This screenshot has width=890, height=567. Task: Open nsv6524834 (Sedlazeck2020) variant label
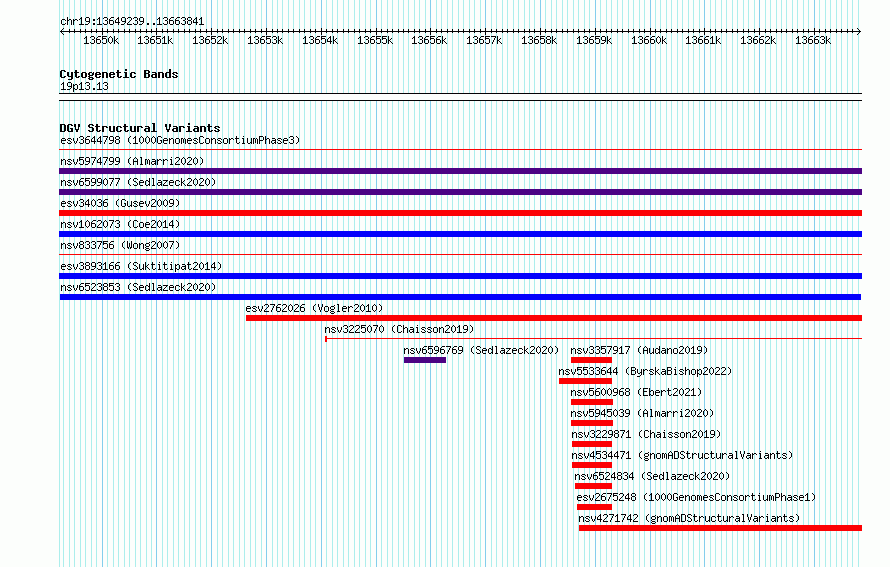652,476
